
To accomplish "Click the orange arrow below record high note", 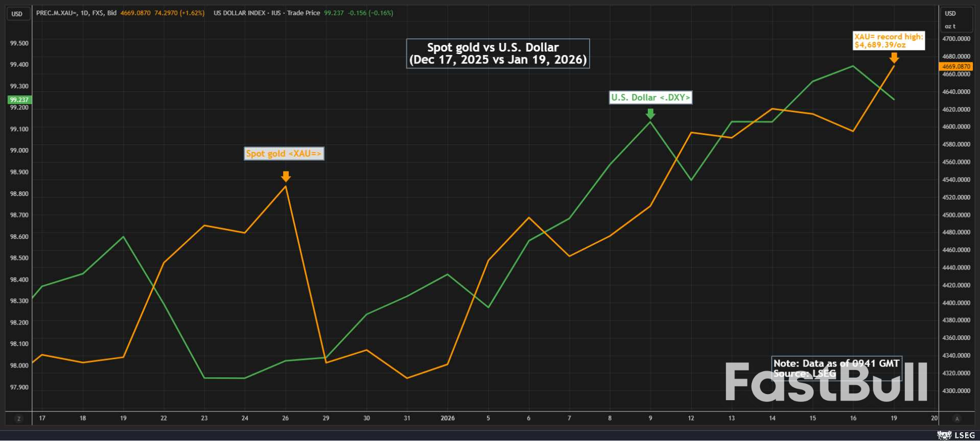I will [894, 58].
